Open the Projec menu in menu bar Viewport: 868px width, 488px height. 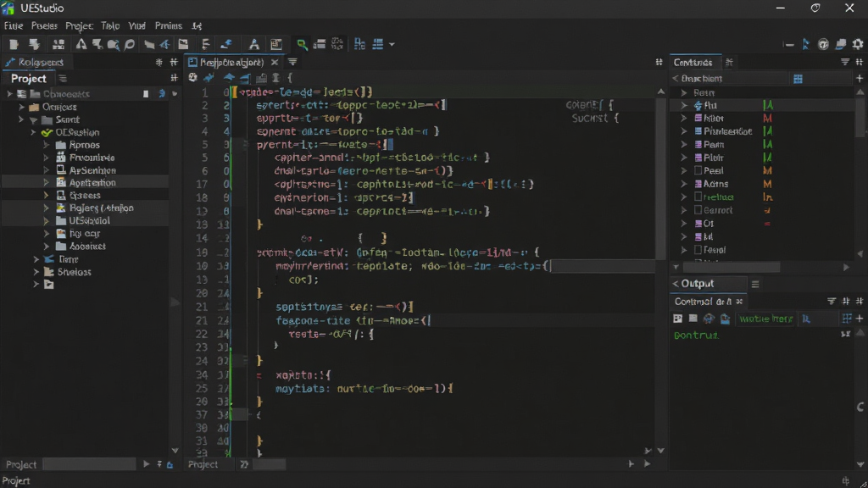79,25
